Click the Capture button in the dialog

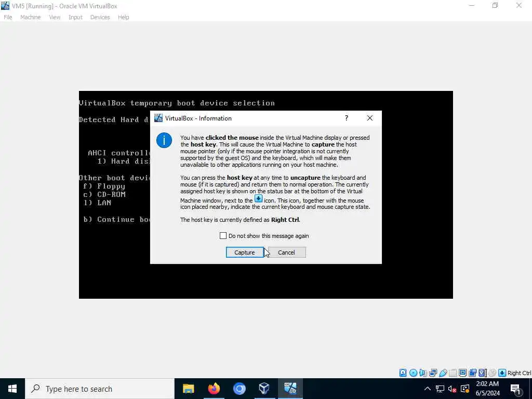244,252
